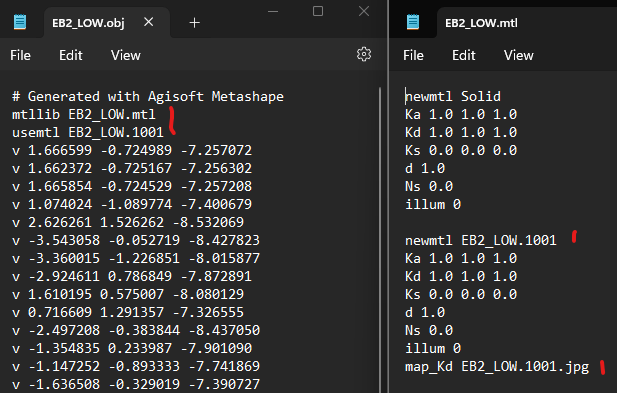Viewport: 617px width, 393px height.
Task: Click line 'v 1.662372 -0.725167 -7.256302'
Action: coord(131,168)
